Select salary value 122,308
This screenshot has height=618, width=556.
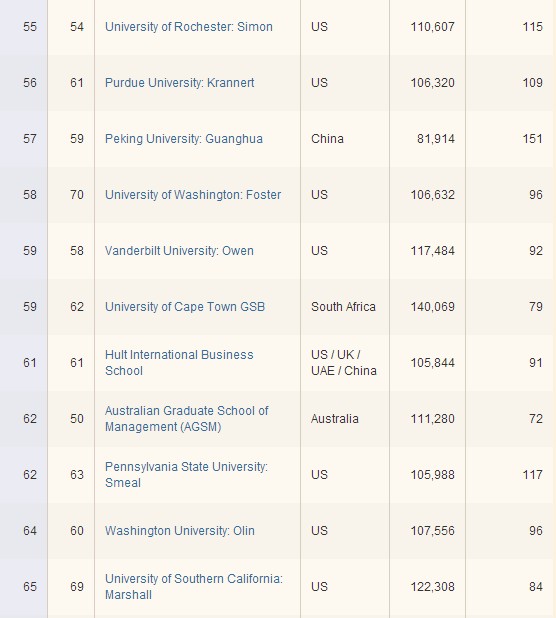[433, 586]
